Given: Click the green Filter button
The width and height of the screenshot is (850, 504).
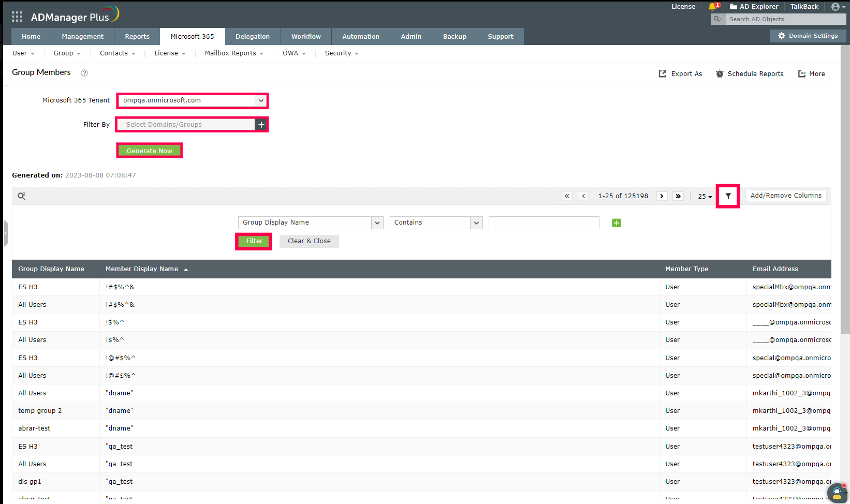Looking at the screenshot, I should 254,241.
